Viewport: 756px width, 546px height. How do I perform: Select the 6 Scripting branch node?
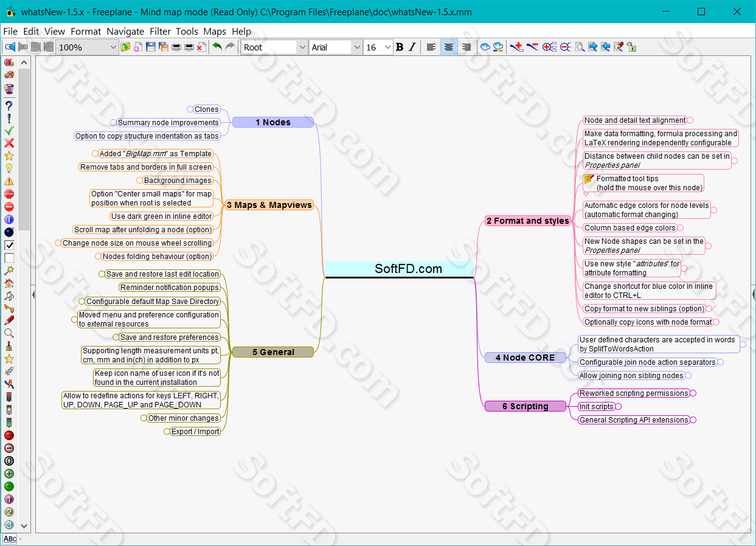pos(525,406)
